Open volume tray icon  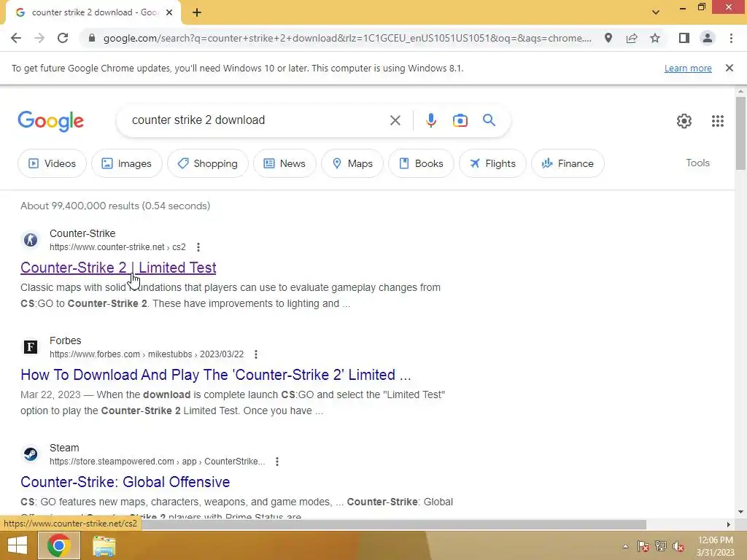coord(678,545)
